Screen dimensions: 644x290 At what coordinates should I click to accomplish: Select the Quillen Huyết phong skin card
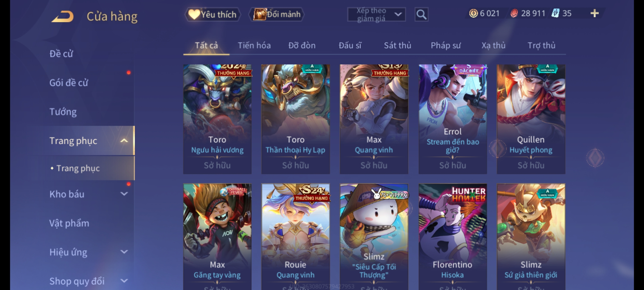pos(531,119)
